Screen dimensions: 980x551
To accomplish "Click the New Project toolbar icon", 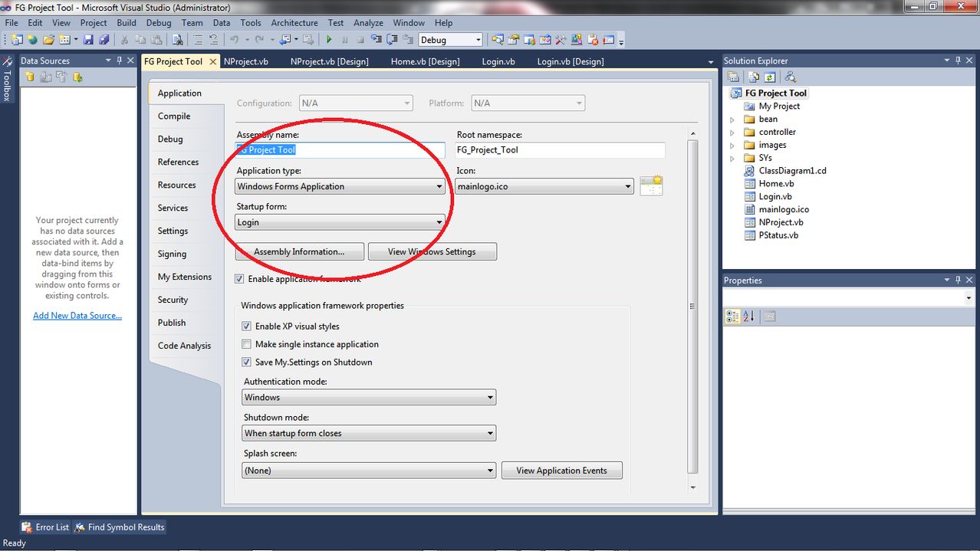I will tap(17, 40).
